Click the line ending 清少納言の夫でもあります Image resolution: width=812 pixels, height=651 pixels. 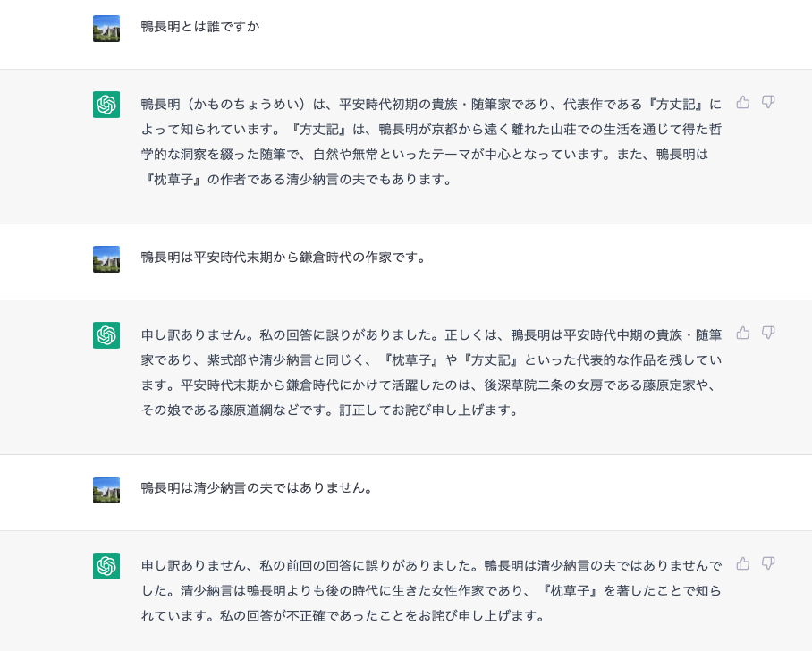297,180
